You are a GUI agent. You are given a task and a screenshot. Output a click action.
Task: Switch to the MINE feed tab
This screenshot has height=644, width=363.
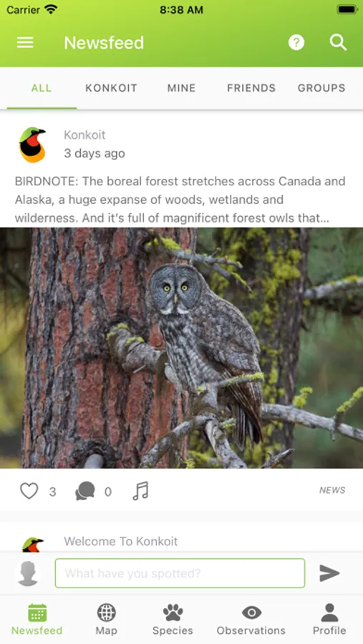point(181,88)
